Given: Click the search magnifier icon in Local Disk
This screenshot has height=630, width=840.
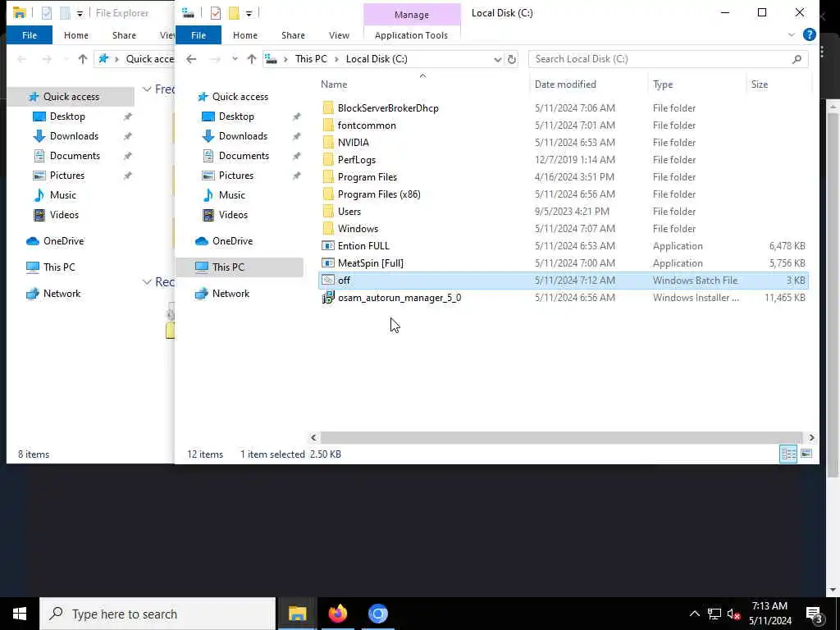Looking at the screenshot, I should 797,59.
